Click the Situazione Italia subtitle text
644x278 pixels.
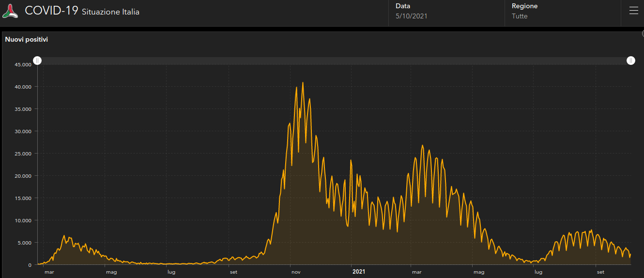[110, 12]
